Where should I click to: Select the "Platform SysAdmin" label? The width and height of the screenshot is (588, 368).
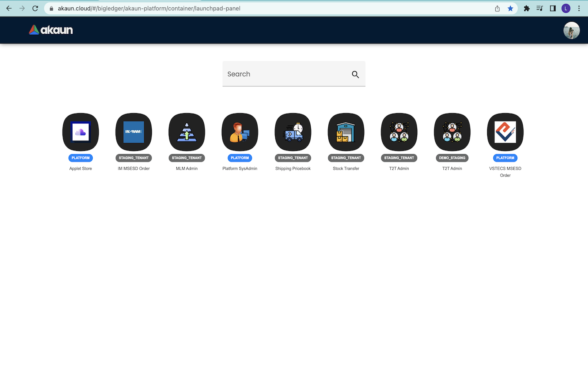[240, 168]
